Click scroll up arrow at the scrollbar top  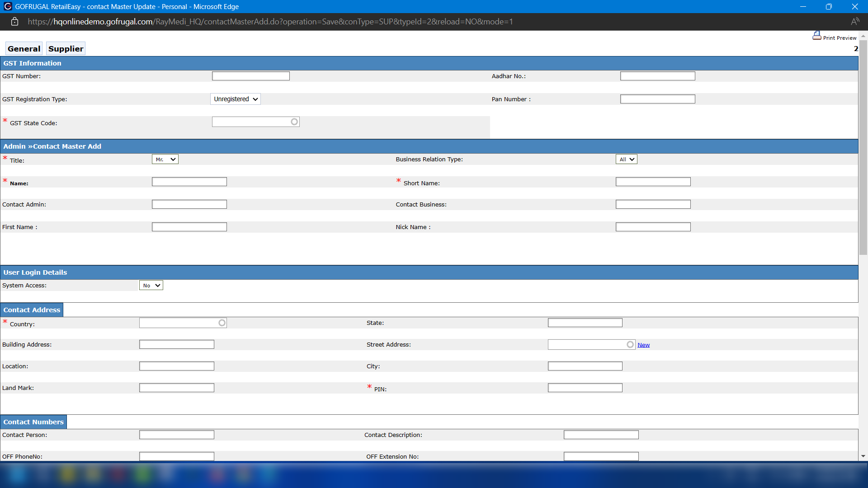pos(863,36)
